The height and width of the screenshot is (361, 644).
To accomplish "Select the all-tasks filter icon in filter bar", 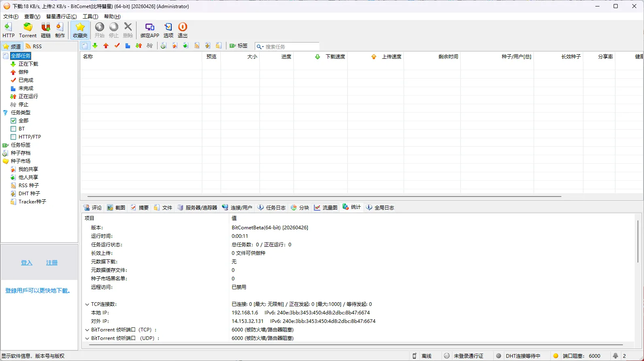I will click(84, 46).
